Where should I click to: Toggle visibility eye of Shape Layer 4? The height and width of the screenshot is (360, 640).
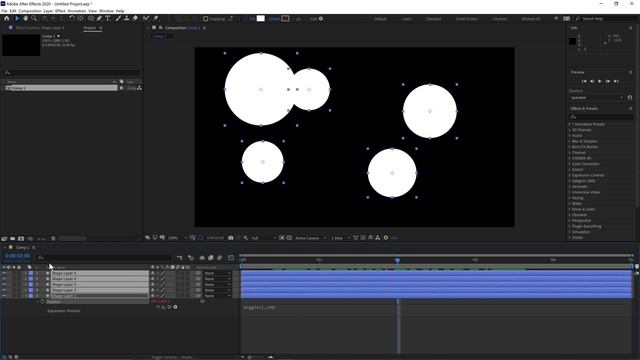(4, 279)
